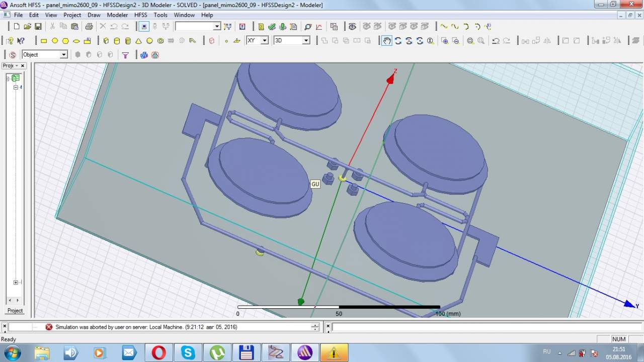Switch to the Project tab
This screenshot has width=644, height=362.
15,311
